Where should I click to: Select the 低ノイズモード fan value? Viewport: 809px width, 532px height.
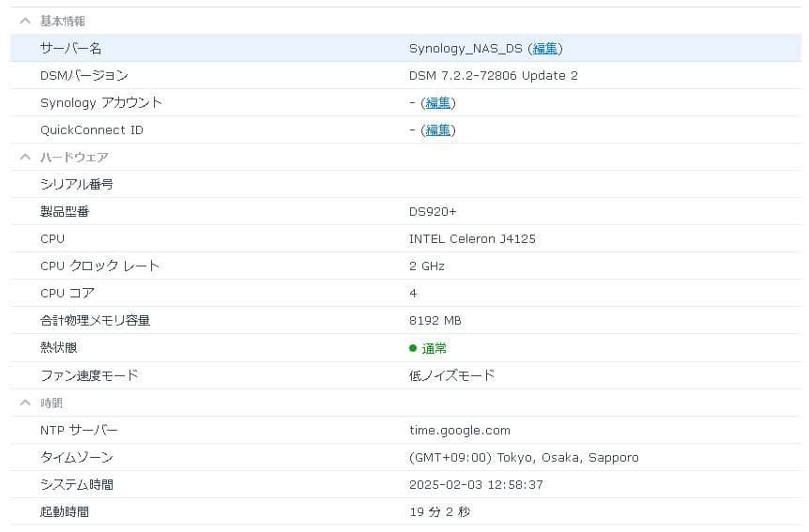click(452, 375)
